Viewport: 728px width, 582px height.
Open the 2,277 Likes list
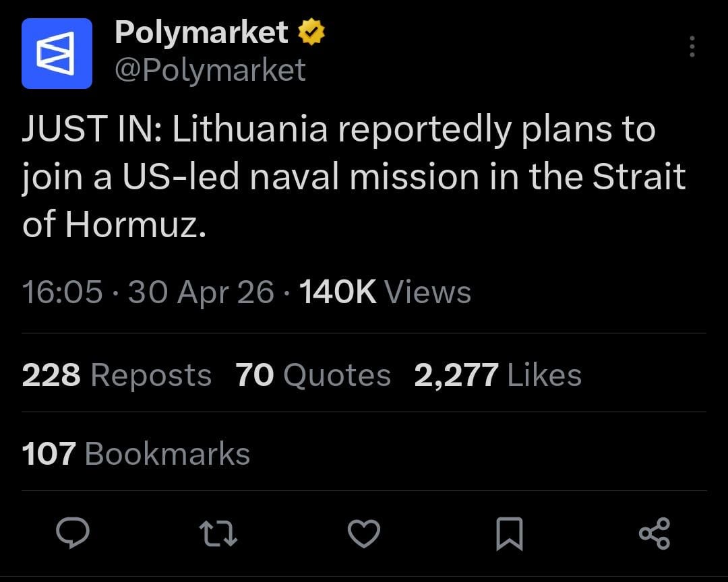pos(497,375)
